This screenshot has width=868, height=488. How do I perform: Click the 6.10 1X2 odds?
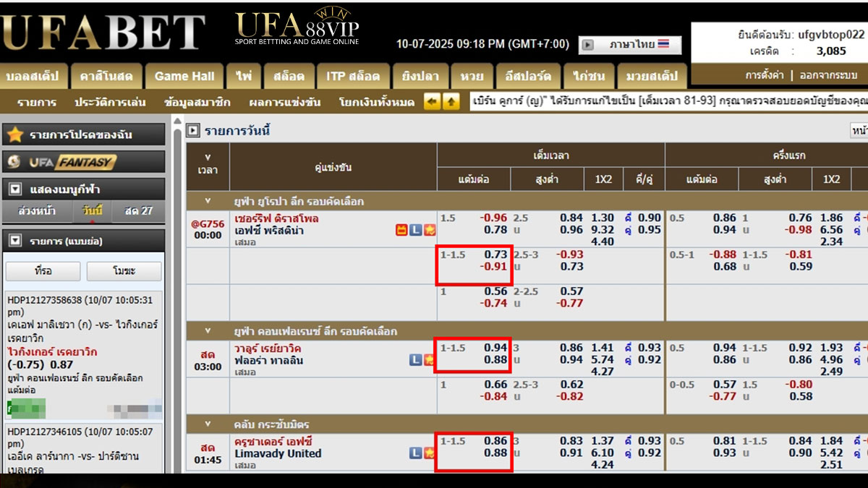coord(603,453)
